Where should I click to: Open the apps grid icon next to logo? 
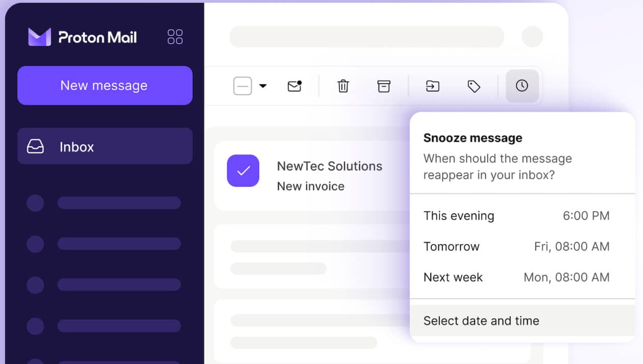pyautogui.click(x=175, y=36)
